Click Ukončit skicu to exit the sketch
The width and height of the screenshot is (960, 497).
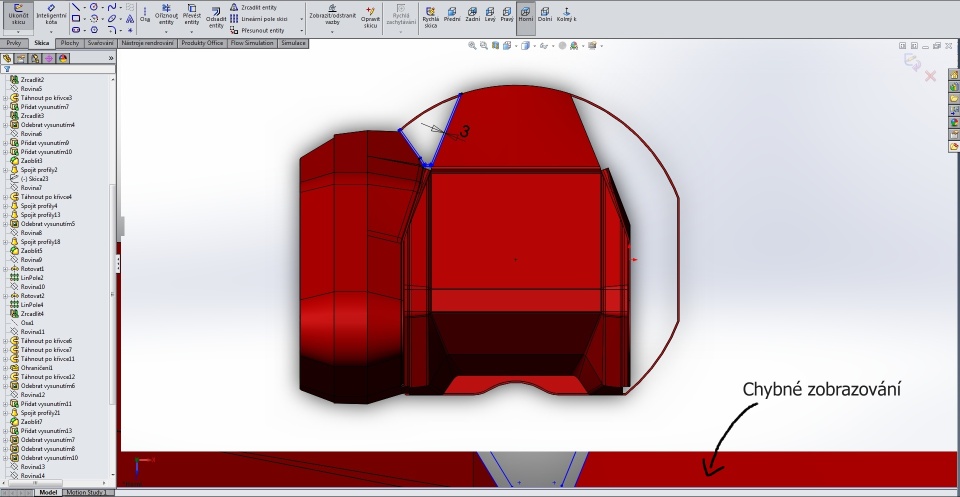(x=18, y=14)
